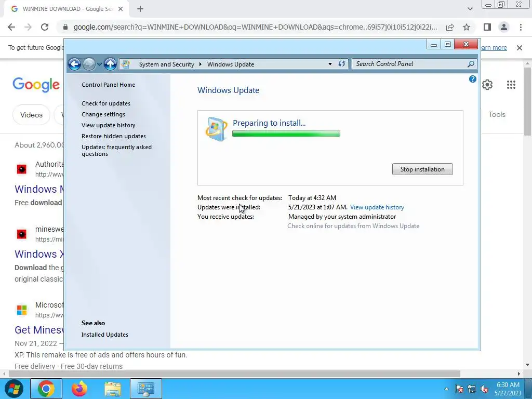Open the address bar history dropdown
532x399 pixels.
click(330, 64)
